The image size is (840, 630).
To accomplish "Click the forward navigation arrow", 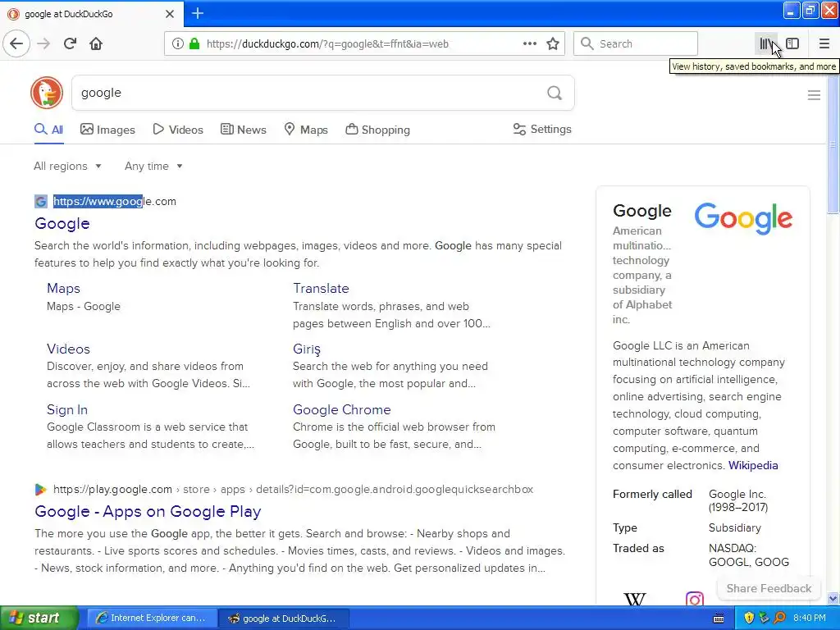I will pyautogui.click(x=43, y=43).
